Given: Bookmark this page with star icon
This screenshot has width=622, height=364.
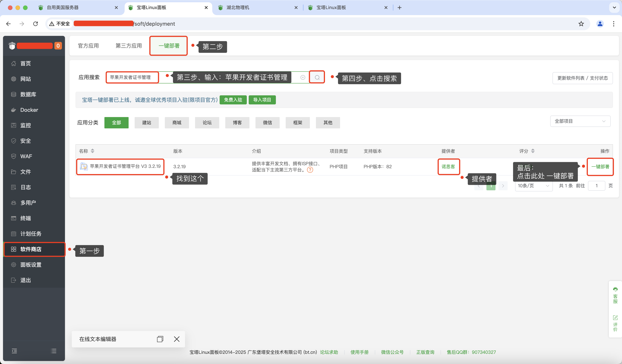Looking at the screenshot, I should pyautogui.click(x=581, y=24).
